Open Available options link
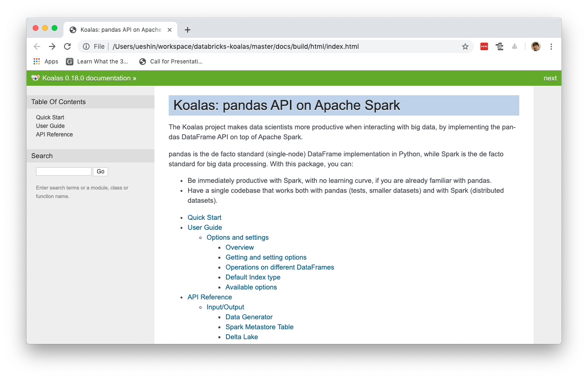 [251, 287]
